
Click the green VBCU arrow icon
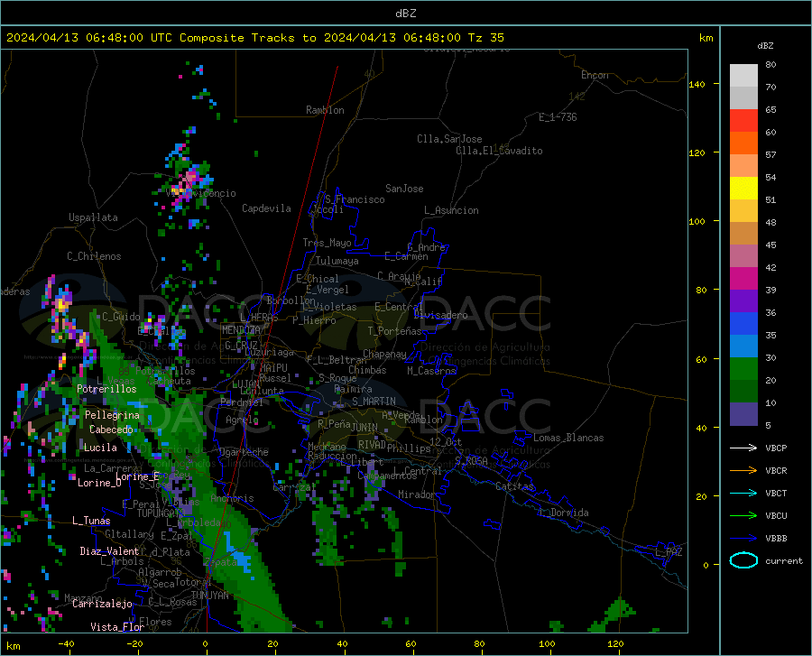tap(743, 515)
